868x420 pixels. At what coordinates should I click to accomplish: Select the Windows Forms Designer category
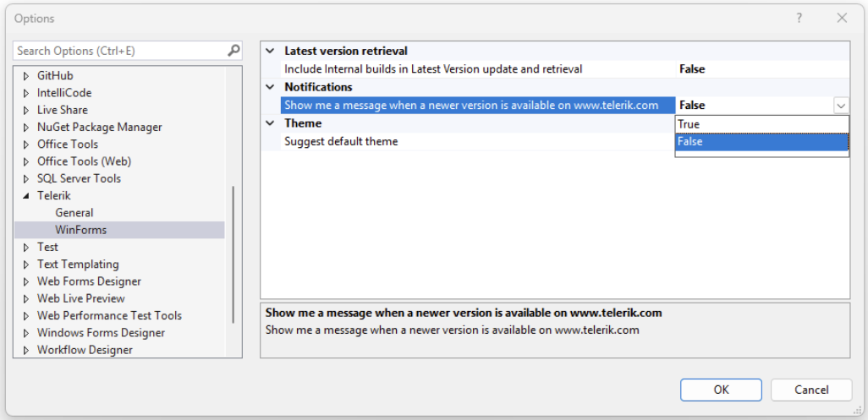pos(101,332)
